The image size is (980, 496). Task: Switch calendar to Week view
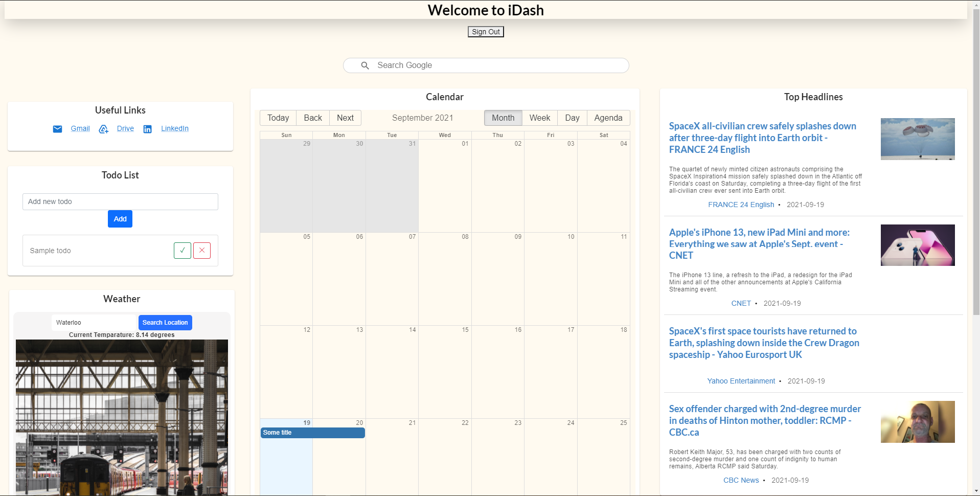pos(540,118)
